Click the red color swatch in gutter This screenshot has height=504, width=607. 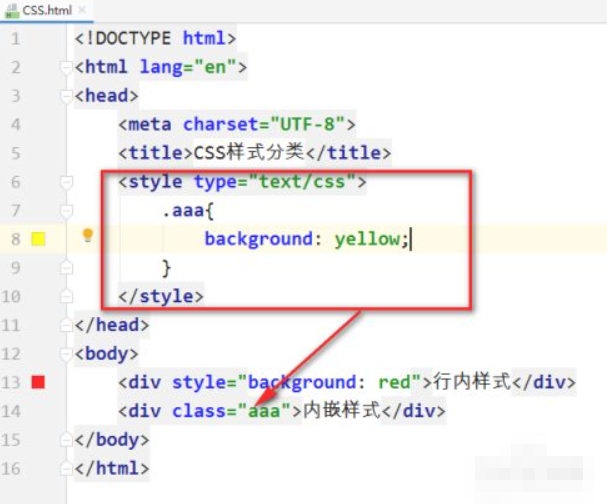pyautogui.click(x=39, y=382)
